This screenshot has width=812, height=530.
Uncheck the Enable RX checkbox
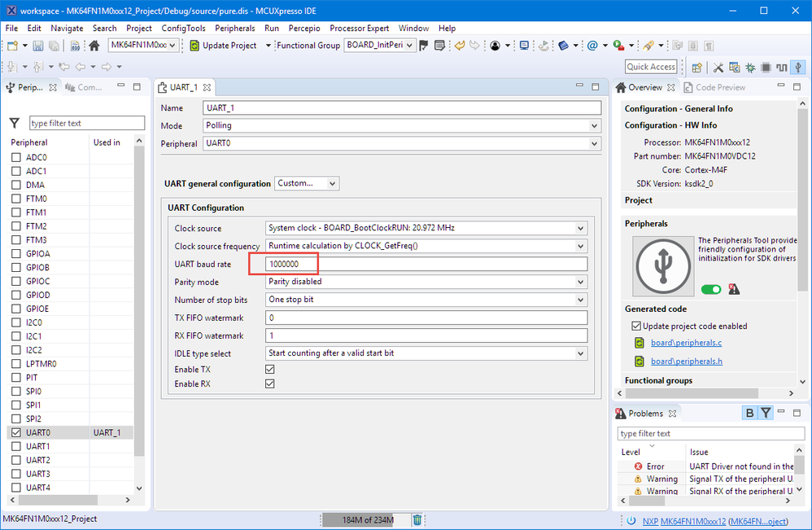(270, 383)
